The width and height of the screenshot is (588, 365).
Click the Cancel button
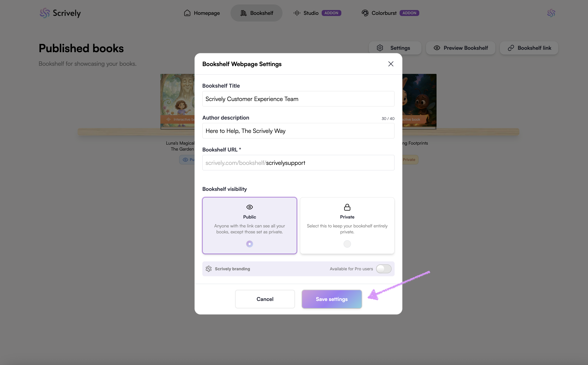pos(265,299)
